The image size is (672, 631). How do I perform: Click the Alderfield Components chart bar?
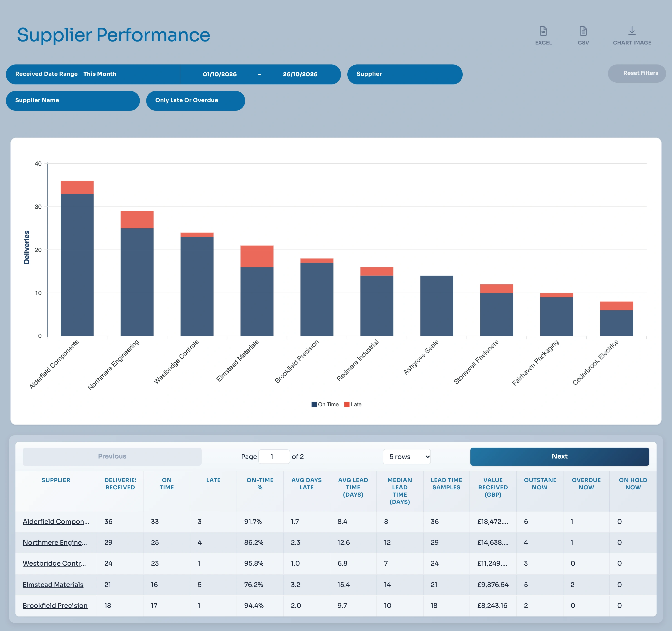coord(77,259)
